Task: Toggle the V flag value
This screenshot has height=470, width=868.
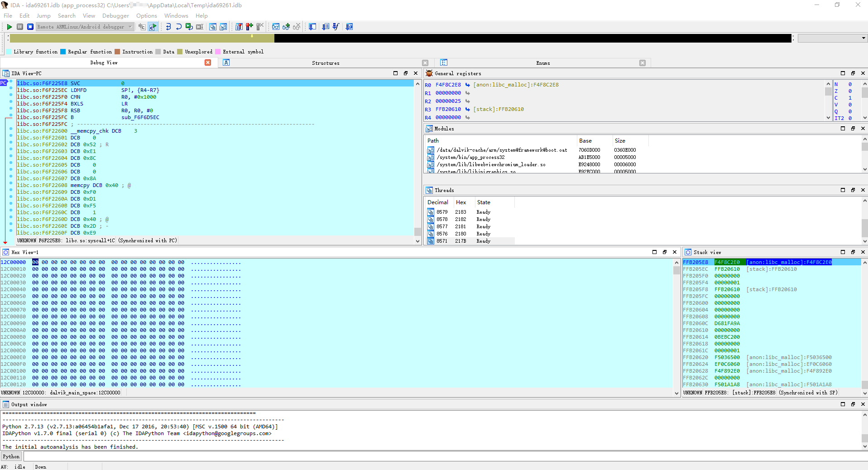Action: point(850,105)
